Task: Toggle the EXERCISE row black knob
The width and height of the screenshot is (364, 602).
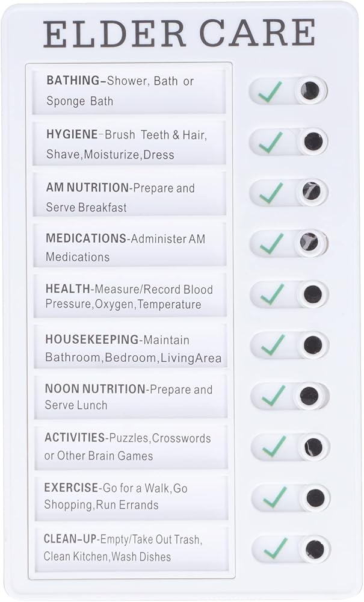Action: 315,498
